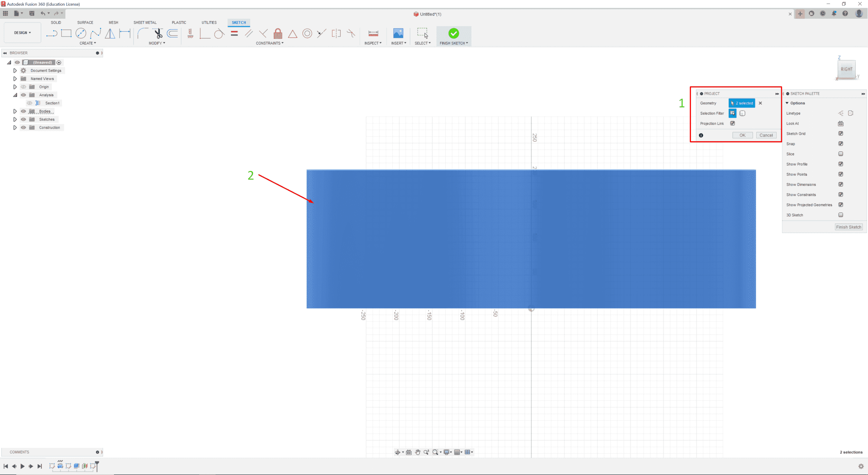The width and height of the screenshot is (868, 475).
Task: Click the timeline end marker
Action: [97, 466]
